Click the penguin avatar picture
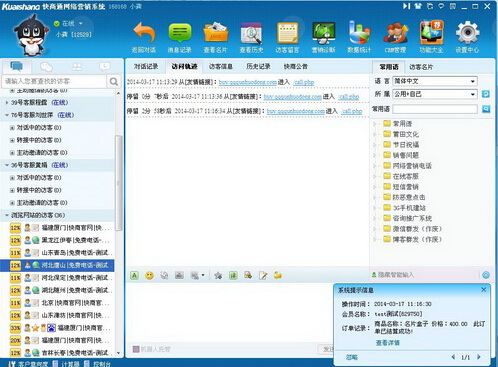 click(31, 36)
